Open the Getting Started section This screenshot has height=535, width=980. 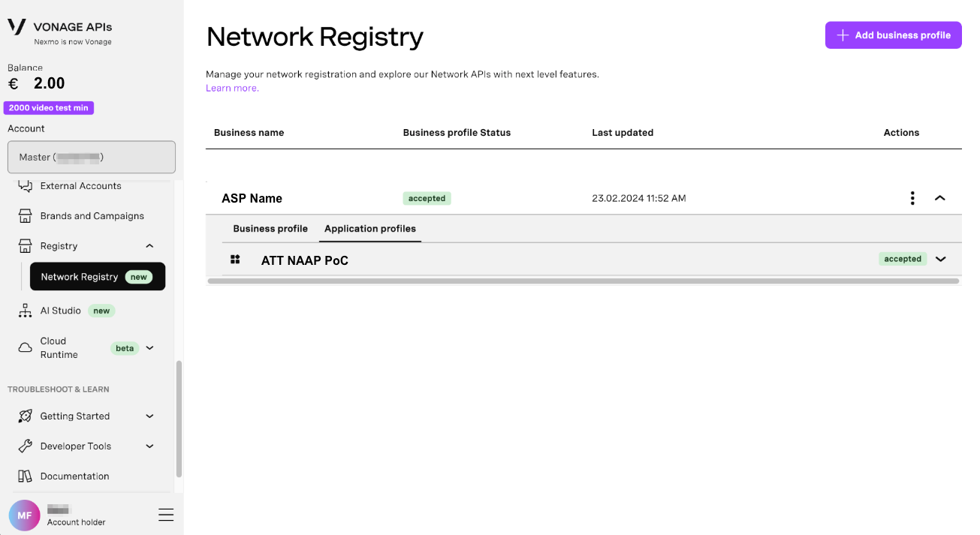click(75, 416)
